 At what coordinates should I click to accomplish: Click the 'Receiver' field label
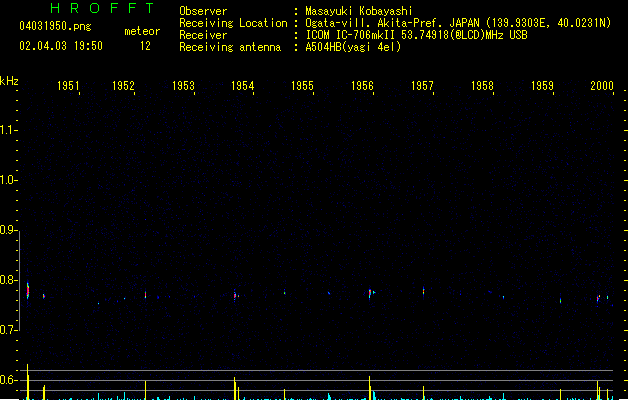(x=203, y=35)
